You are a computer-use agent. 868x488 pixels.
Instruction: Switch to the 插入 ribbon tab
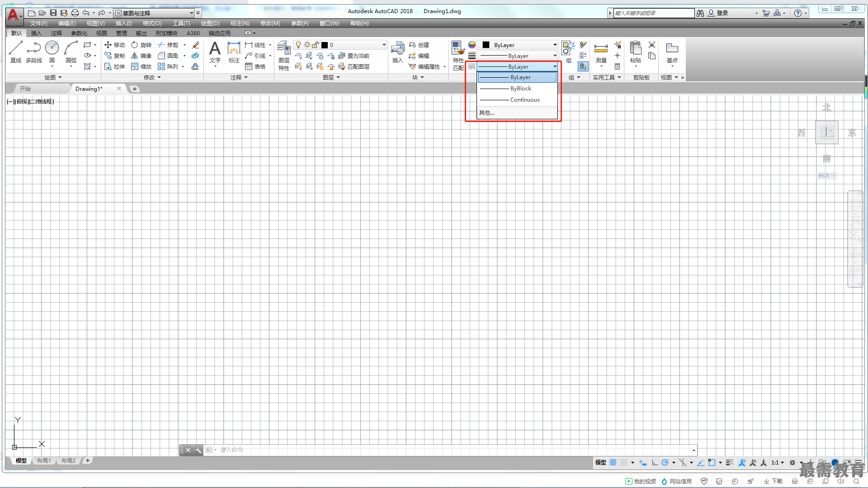(x=36, y=33)
